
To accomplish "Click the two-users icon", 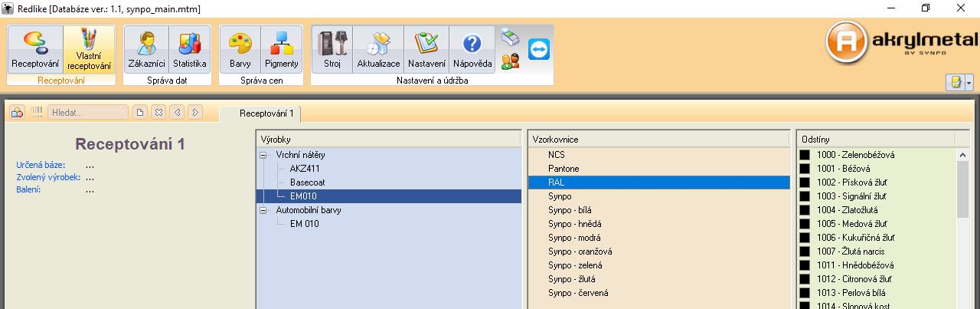I will click(510, 61).
